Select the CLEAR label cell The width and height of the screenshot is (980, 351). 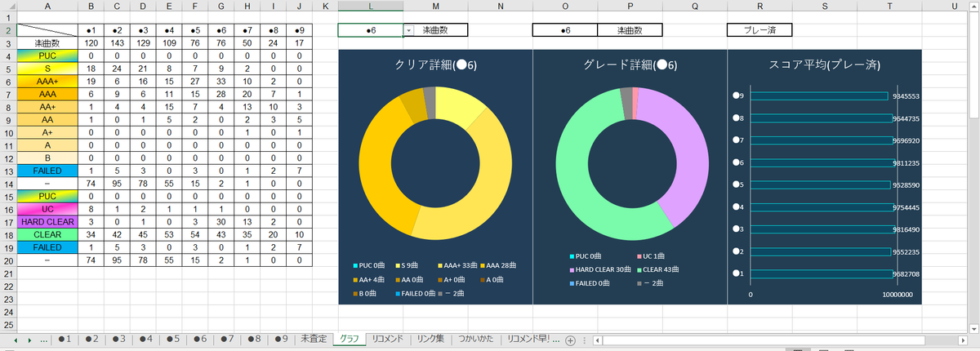pos(47,234)
